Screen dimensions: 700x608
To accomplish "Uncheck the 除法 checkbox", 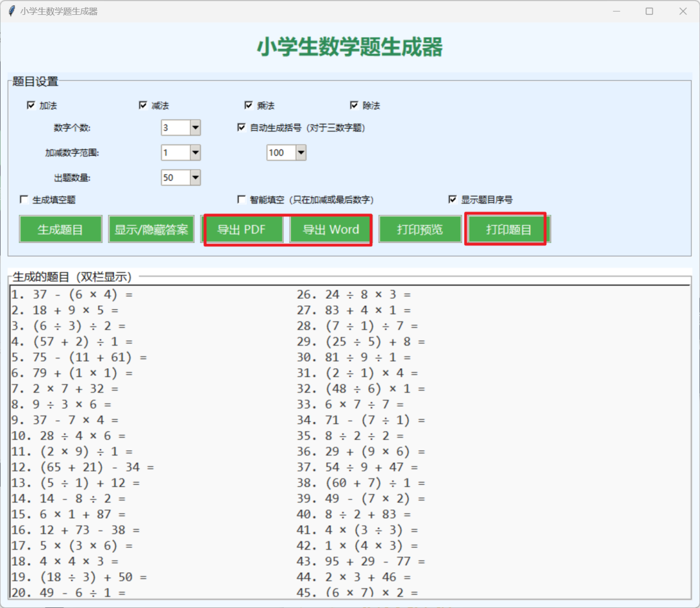I will pyautogui.click(x=354, y=104).
